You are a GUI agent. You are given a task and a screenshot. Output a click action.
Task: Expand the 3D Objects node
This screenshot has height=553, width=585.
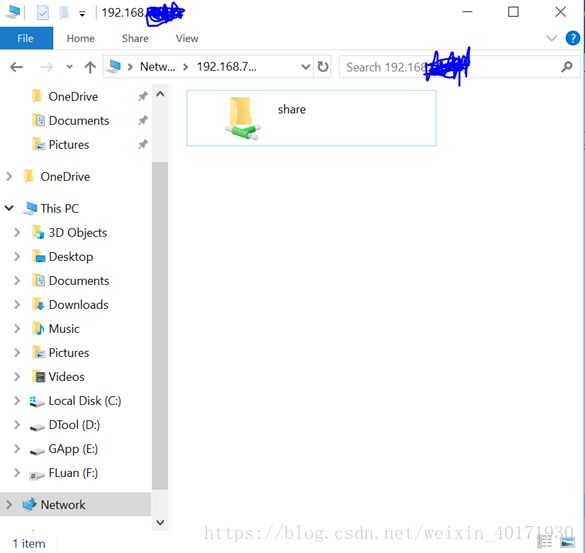(17, 232)
